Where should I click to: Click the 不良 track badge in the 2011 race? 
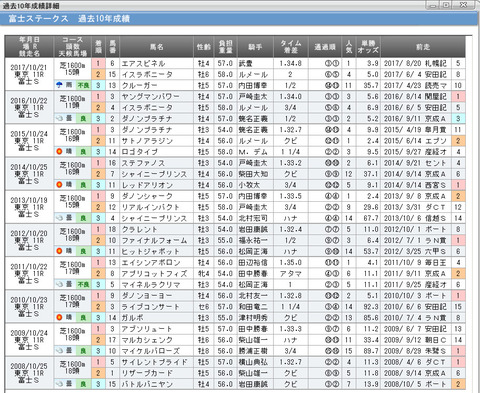click(x=83, y=284)
